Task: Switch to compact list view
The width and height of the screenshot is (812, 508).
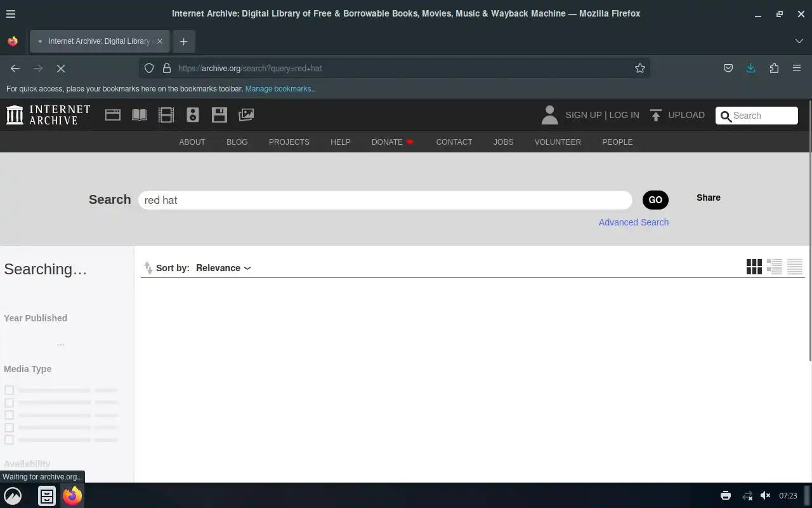Action: (x=795, y=267)
